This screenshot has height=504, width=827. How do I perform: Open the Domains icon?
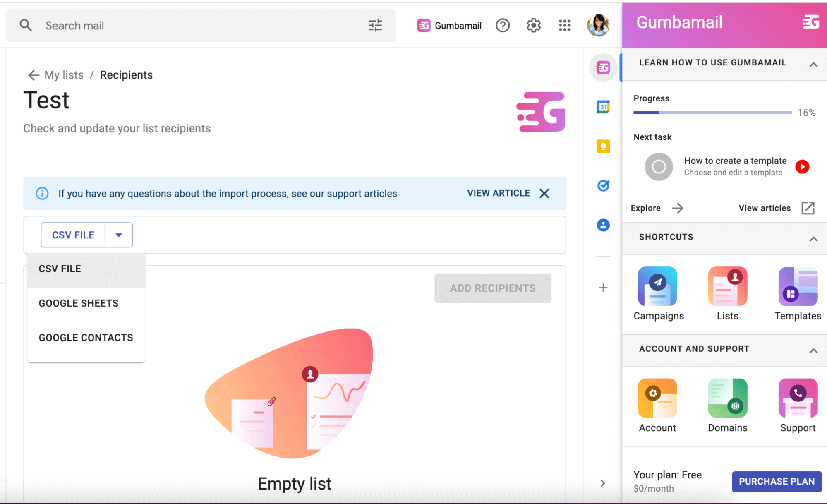coord(727,398)
